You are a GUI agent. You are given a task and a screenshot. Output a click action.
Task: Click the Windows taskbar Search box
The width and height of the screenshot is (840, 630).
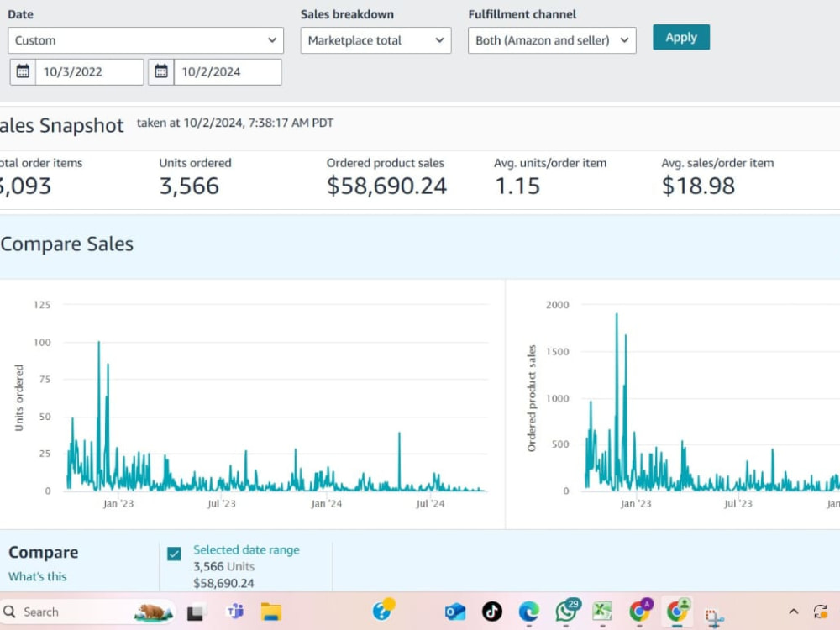87,612
